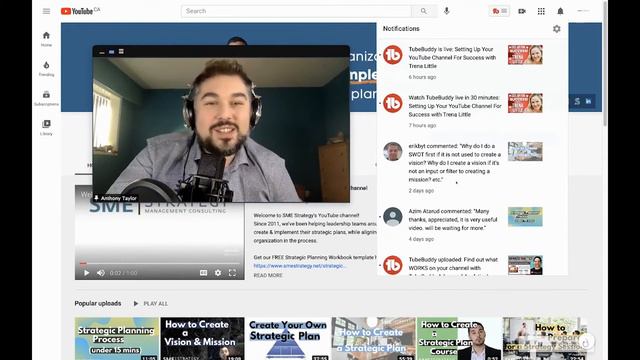Open Trending in the sidebar

click(46, 69)
